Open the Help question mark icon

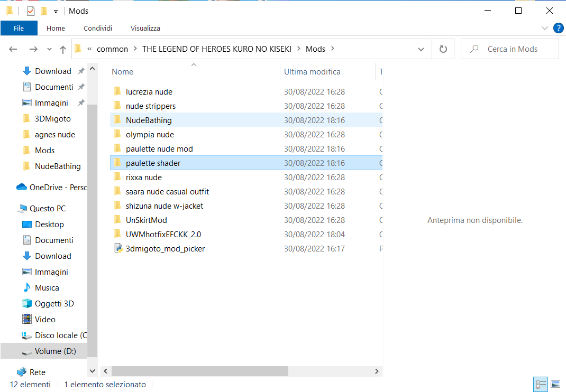click(x=559, y=28)
